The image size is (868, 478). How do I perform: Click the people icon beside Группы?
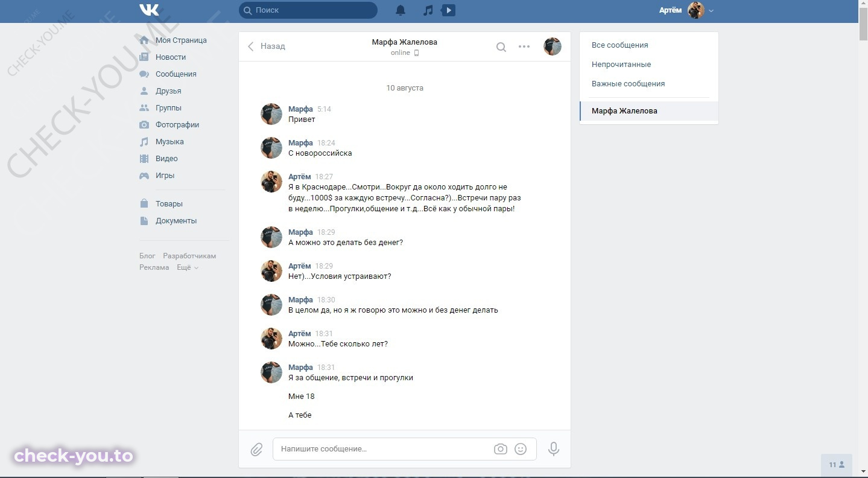[x=144, y=108]
